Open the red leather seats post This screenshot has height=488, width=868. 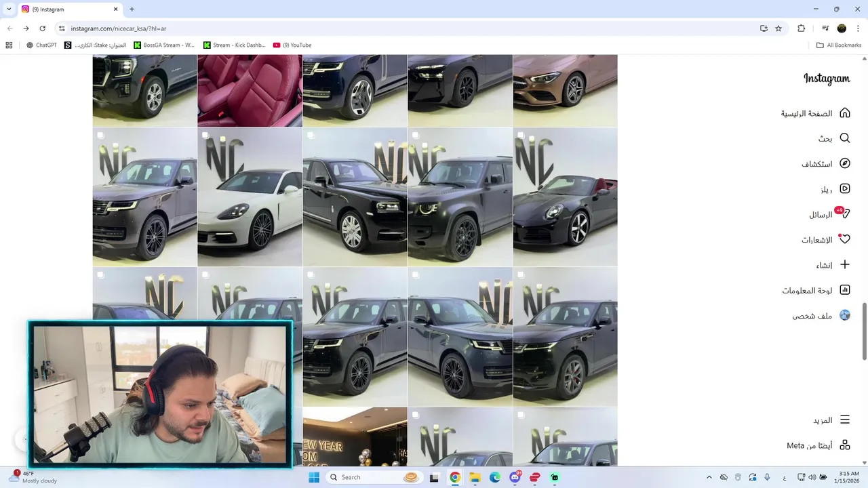[x=250, y=91]
